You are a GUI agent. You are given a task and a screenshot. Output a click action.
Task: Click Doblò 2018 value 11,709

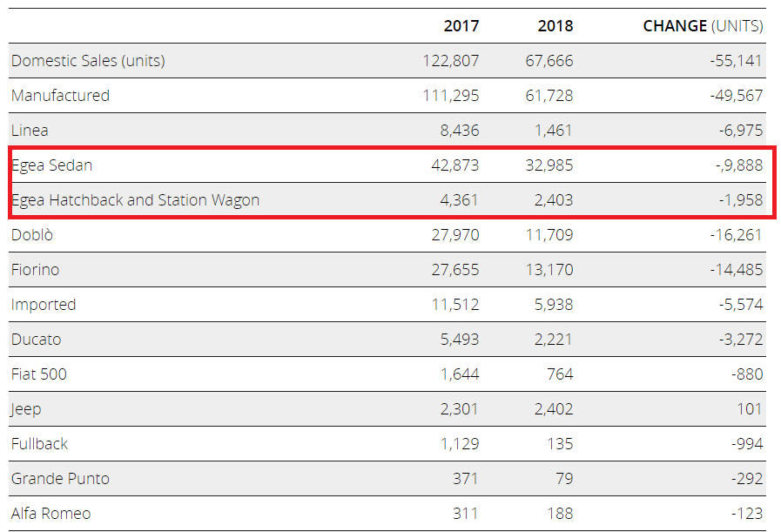(549, 234)
